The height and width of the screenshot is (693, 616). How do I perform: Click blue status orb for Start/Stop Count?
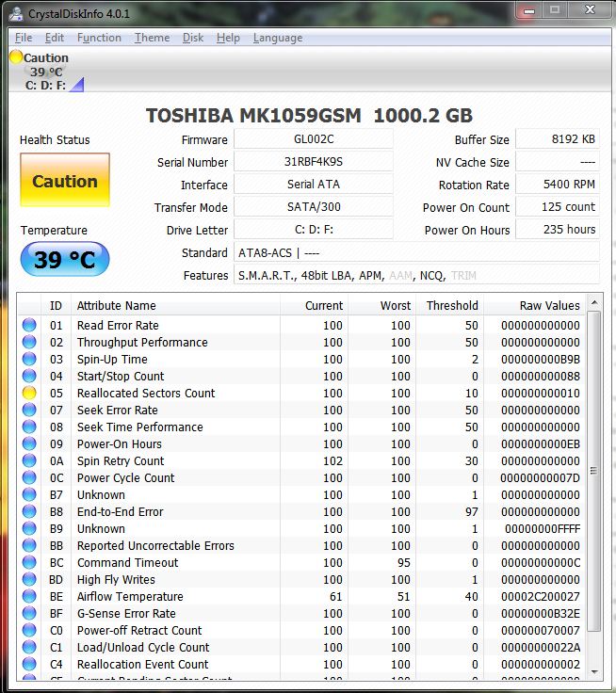tap(29, 376)
